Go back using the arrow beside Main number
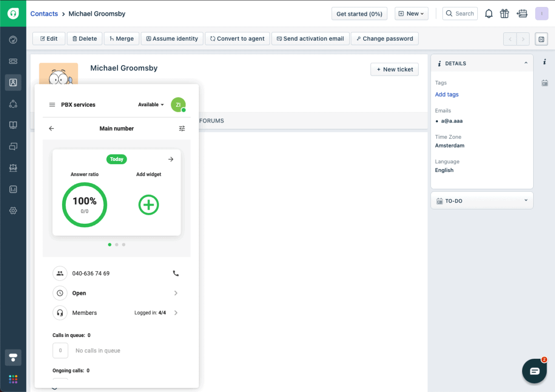555x392 pixels. 51,129
